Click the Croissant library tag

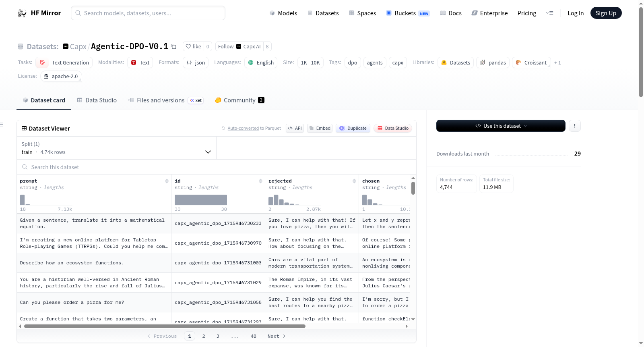(x=531, y=62)
